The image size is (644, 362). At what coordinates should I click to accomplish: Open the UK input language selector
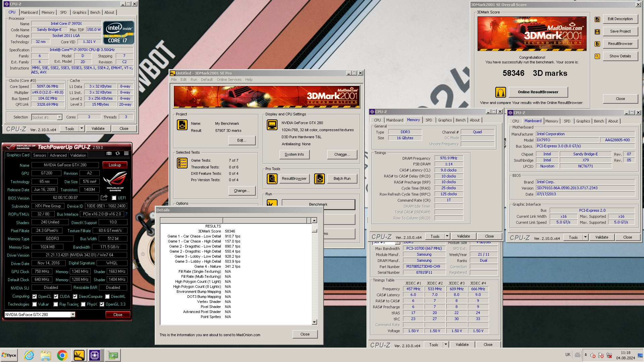tap(568, 355)
